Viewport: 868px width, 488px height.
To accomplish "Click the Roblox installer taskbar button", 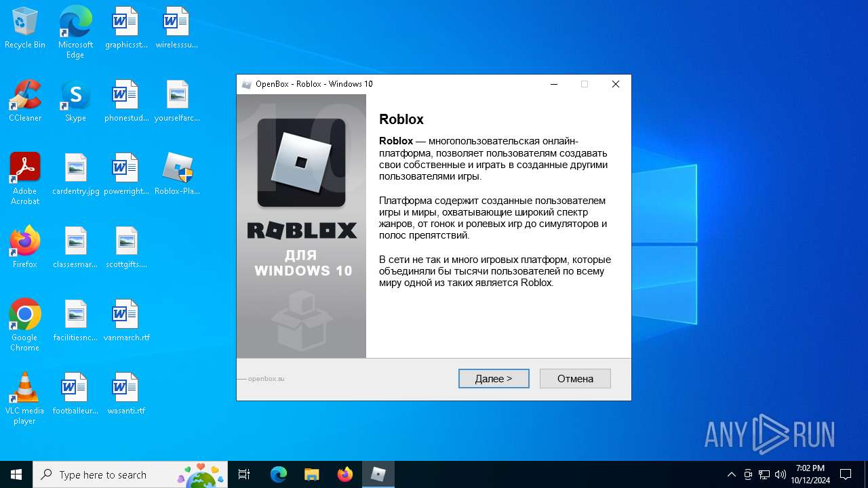I will click(378, 474).
